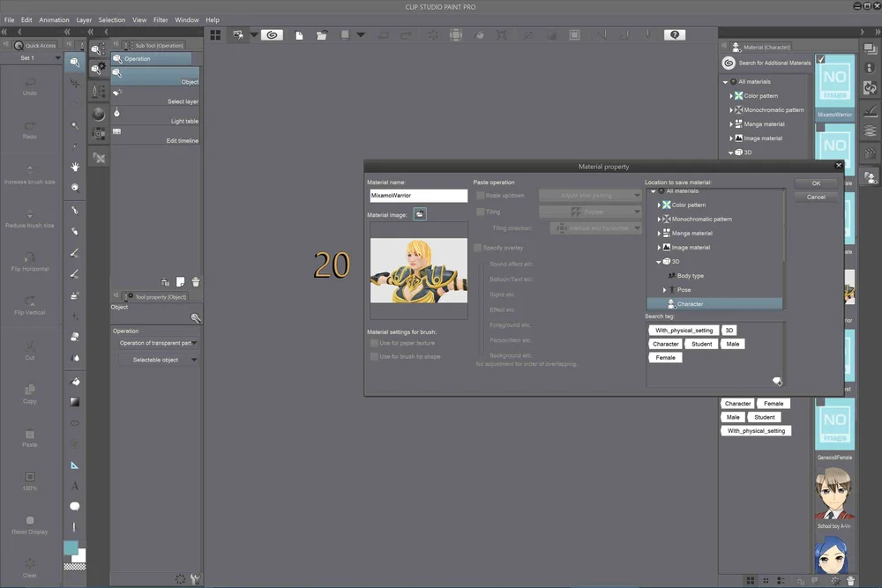Expand the Pose tree item
This screenshot has width=882, height=588.
coord(664,289)
